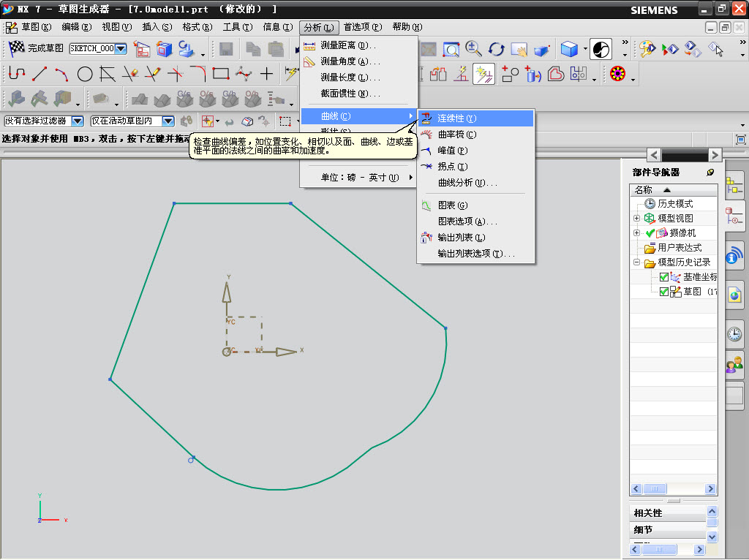749x560 pixels.
Task: Open the 单位 units submenu arrow
Action: pyautogui.click(x=411, y=178)
